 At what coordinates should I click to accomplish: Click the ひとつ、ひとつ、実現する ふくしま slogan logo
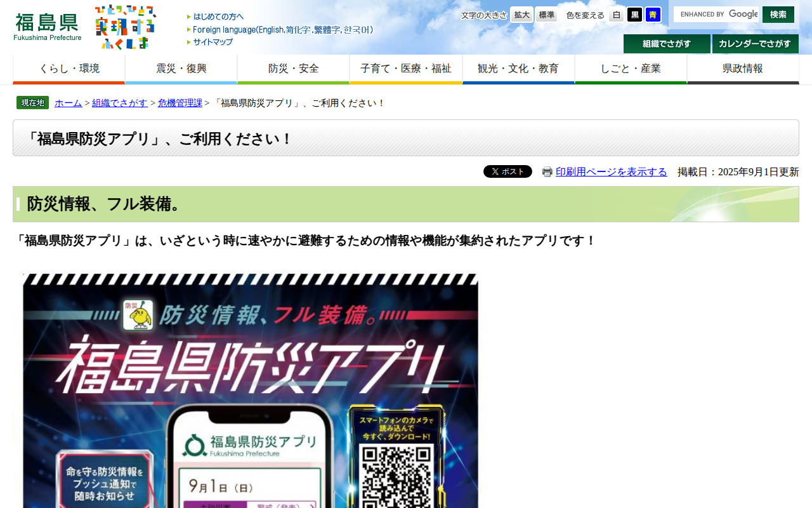pyautogui.click(x=126, y=27)
